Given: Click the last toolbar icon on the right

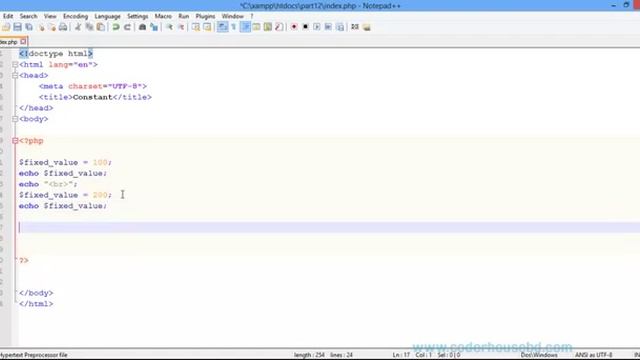Looking at the screenshot, I should (367, 27).
